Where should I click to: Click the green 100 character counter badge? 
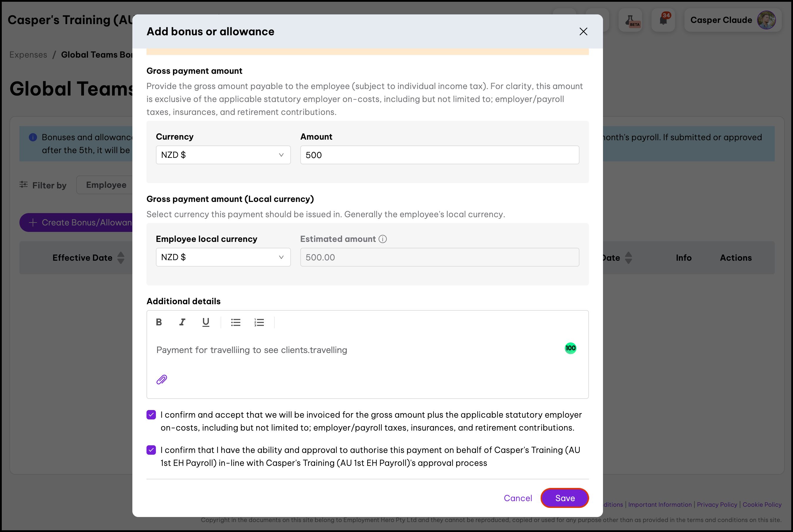tap(570, 348)
